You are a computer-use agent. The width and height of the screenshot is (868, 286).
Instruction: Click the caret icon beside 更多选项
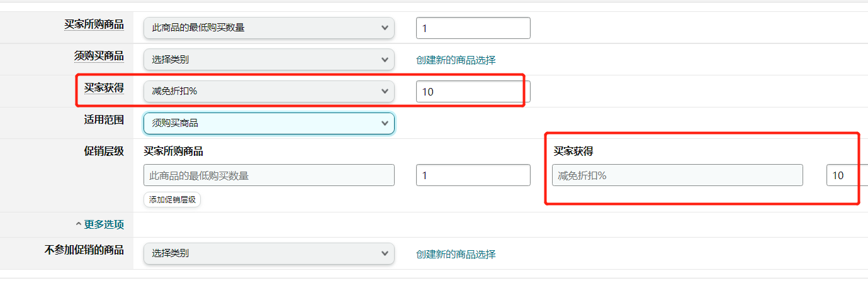[x=78, y=224]
